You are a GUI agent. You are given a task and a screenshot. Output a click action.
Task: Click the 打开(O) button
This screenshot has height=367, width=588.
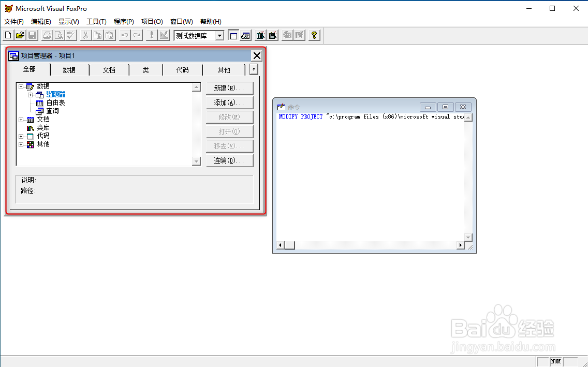(x=229, y=131)
